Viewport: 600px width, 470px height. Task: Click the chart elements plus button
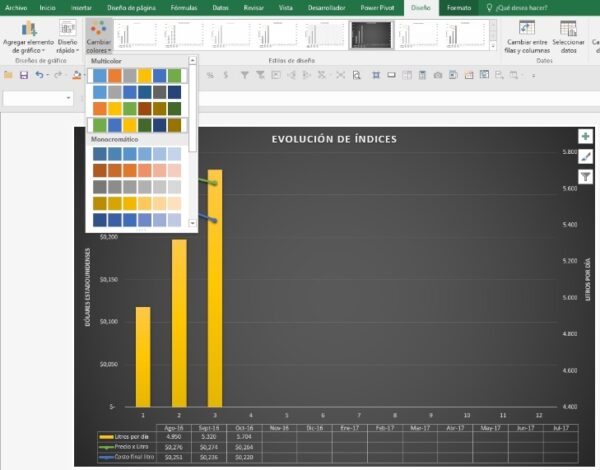tap(585, 136)
